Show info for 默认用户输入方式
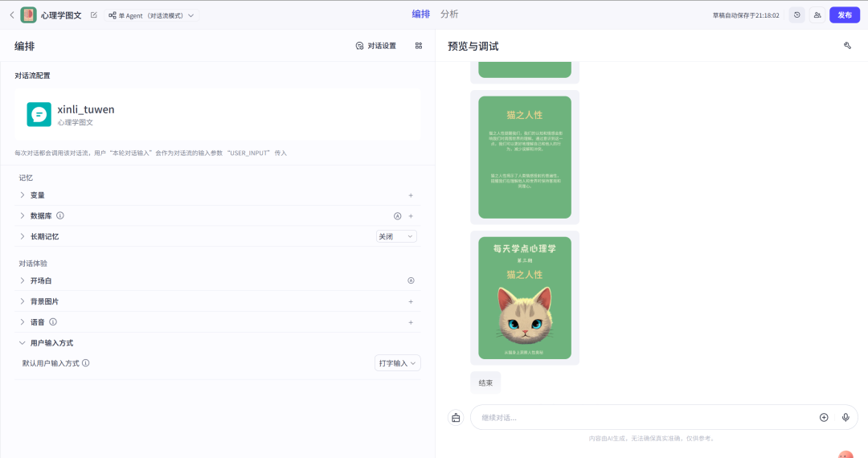The height and width of the screenshot is (458, 868). 86,363
